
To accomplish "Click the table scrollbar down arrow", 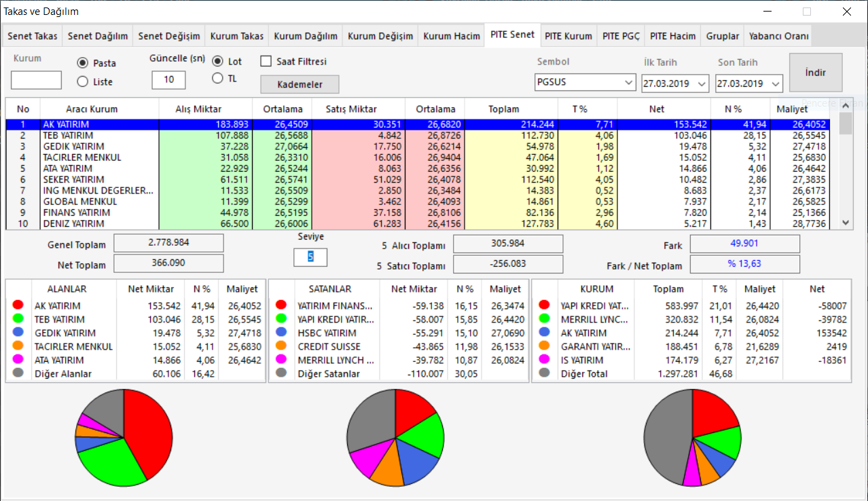I will (x=846, y=223).
